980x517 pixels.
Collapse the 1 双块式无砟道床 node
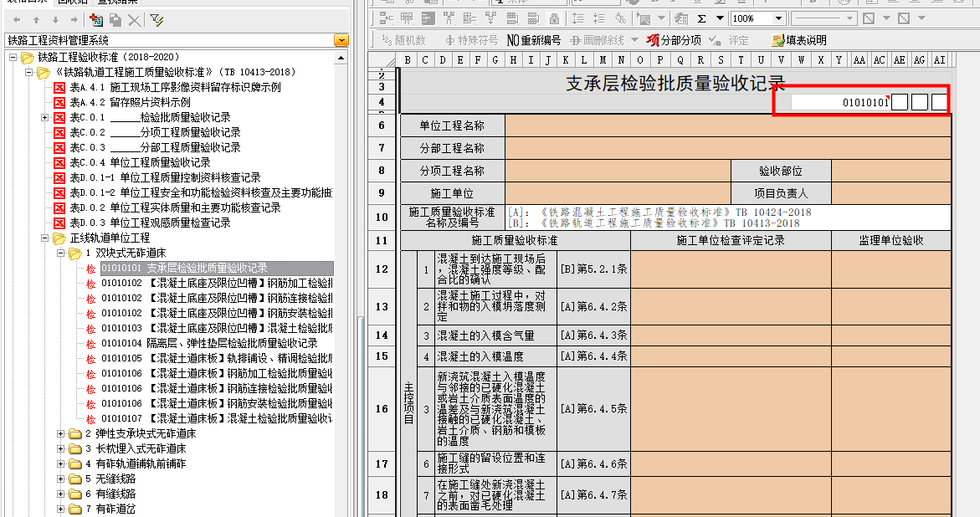pos(60,253)
